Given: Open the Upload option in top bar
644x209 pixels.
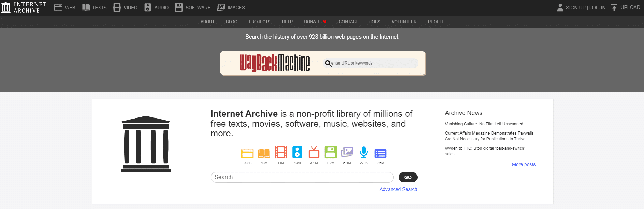Looking at the screenshot, I should [x=626, y=8].
